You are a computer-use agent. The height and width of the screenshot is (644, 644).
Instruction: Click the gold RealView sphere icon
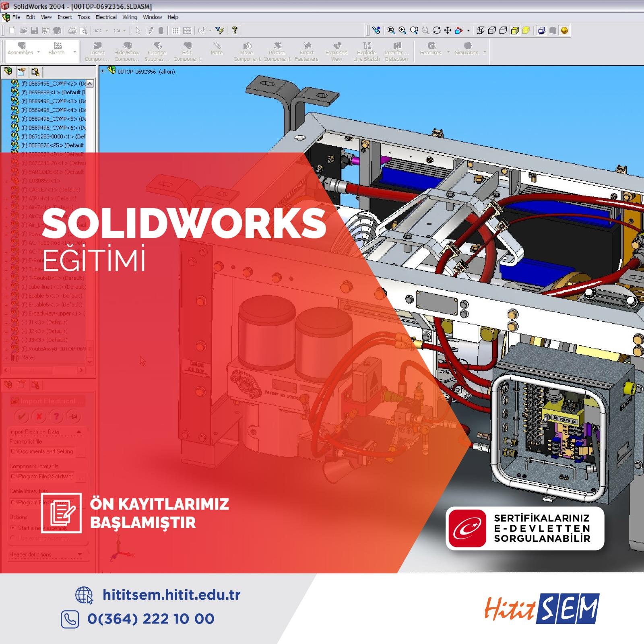tap(565, 31)
